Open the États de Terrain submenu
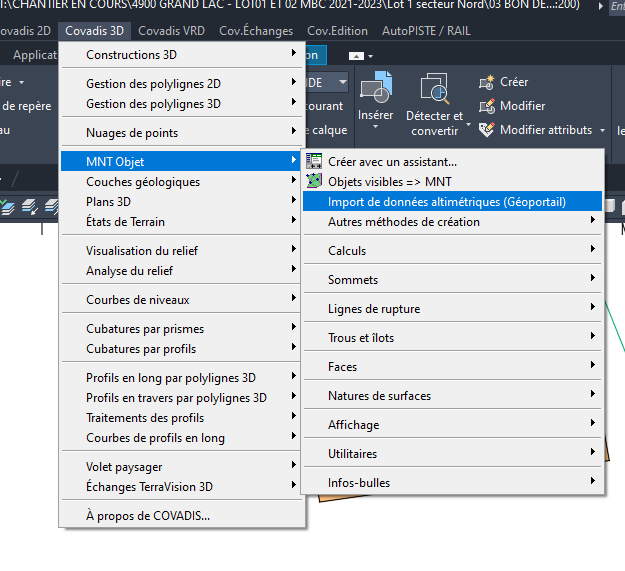Image resolution: width=625 pixels, height=571 pixels. point(181,222)
